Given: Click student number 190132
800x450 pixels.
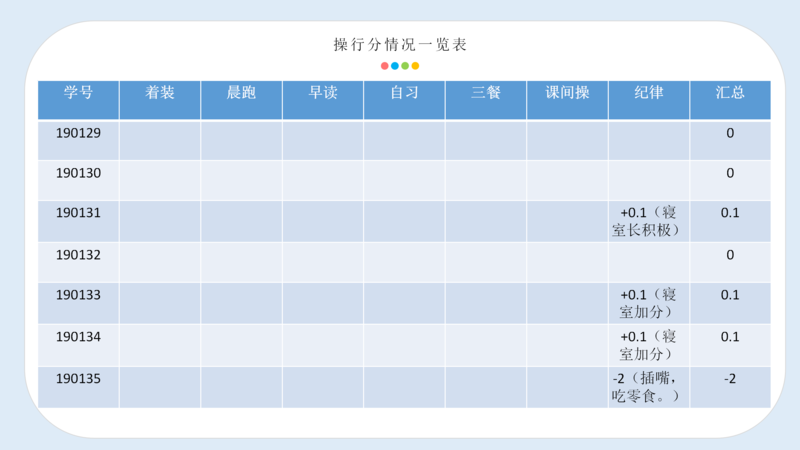Looking at the screenshot, I should coord(79,255).
